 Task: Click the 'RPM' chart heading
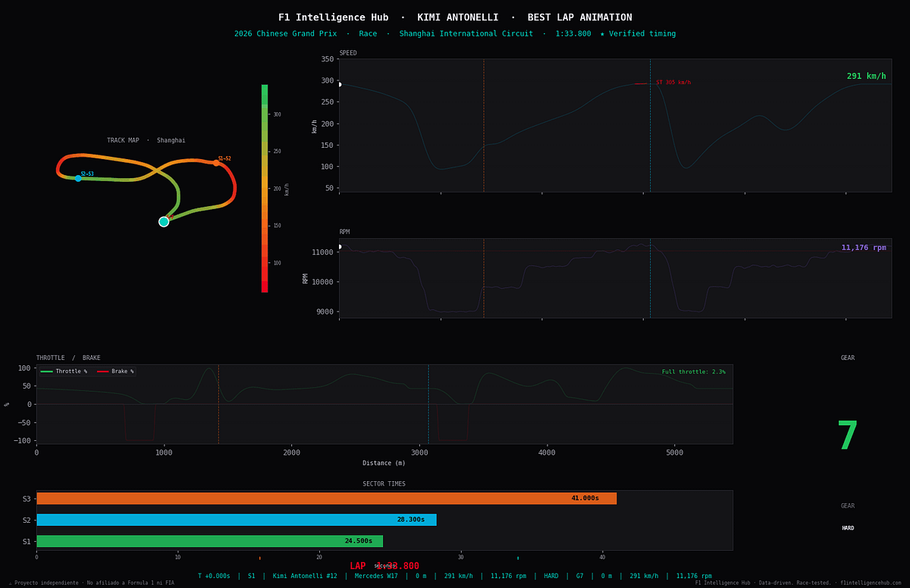click(344, 232)
